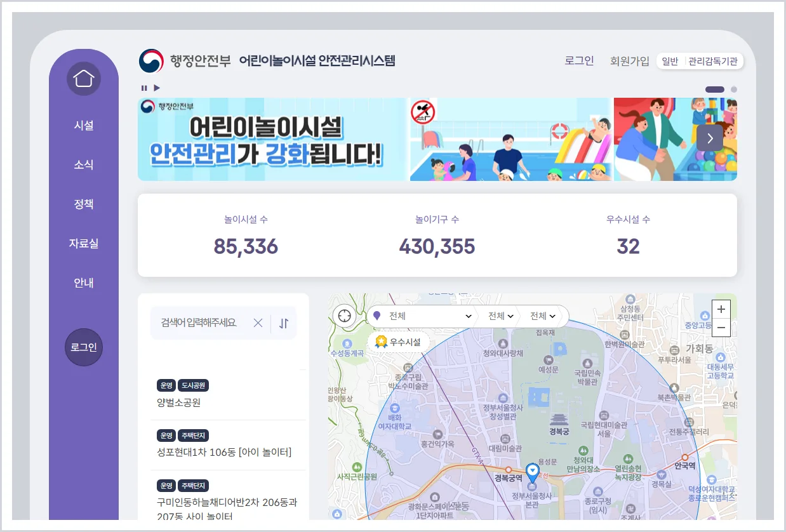Switch to 관리감독기관 mode toggle

(713, 62)
